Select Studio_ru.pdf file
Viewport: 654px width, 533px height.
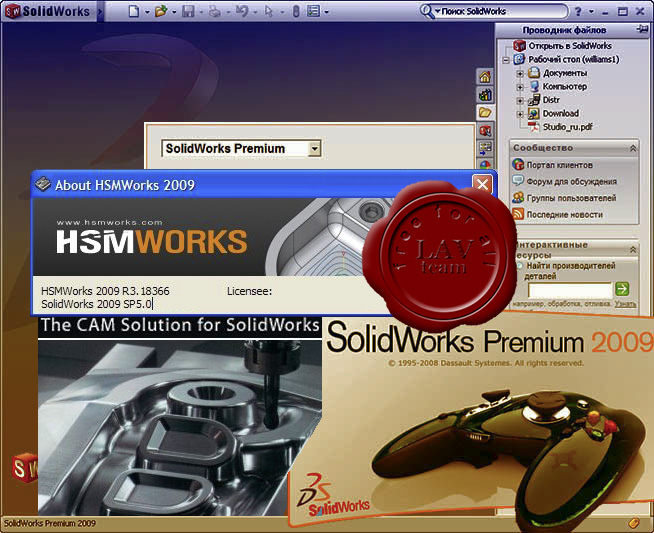[x=567, y=127]
